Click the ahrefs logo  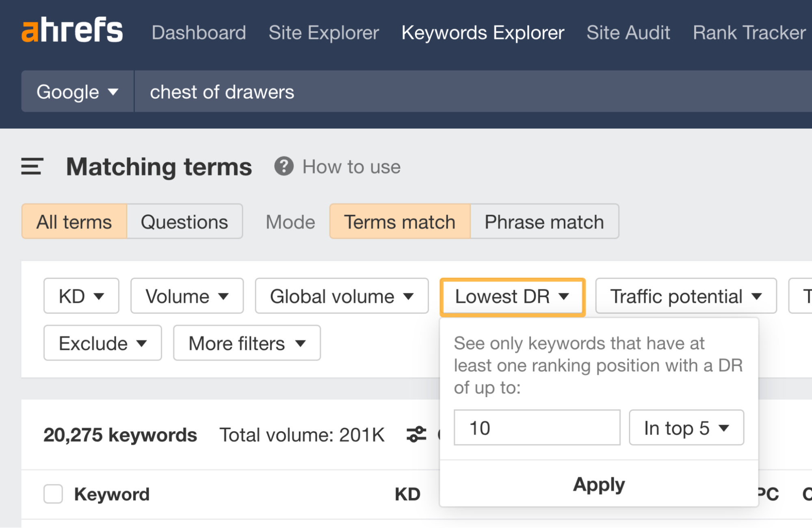pos(71,30)
